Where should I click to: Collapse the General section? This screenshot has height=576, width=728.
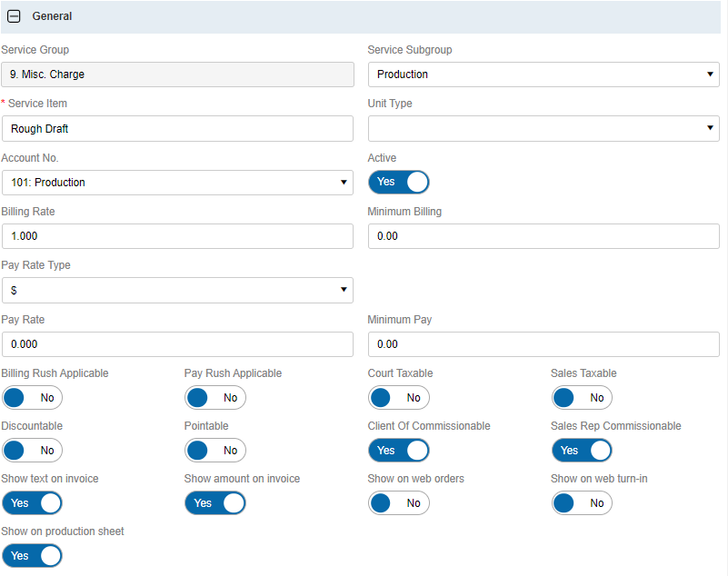[x=14, y=16]
